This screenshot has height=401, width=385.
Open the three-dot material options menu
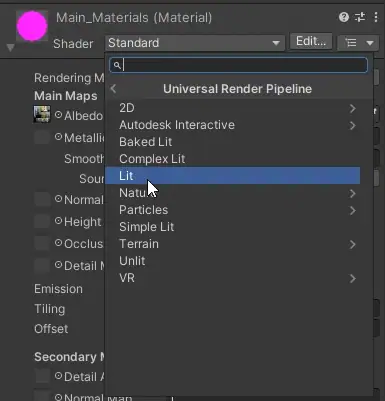(x=376, y=17)
